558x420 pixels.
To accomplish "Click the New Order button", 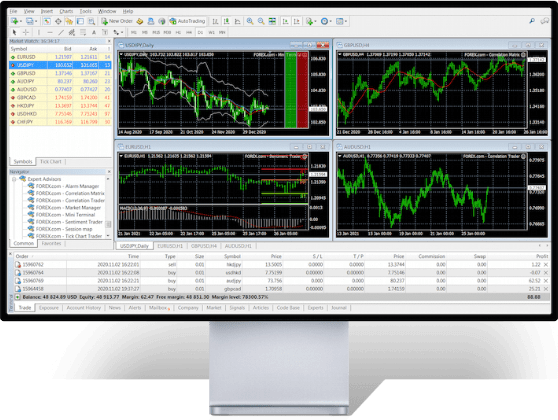I will pyautogui.click(x=117, y=21).
